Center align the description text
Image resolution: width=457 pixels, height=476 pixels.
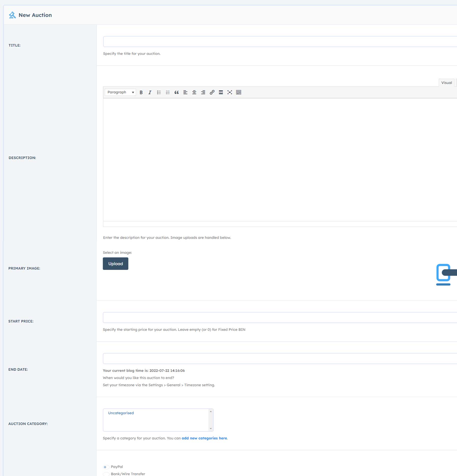click(194, 92)
